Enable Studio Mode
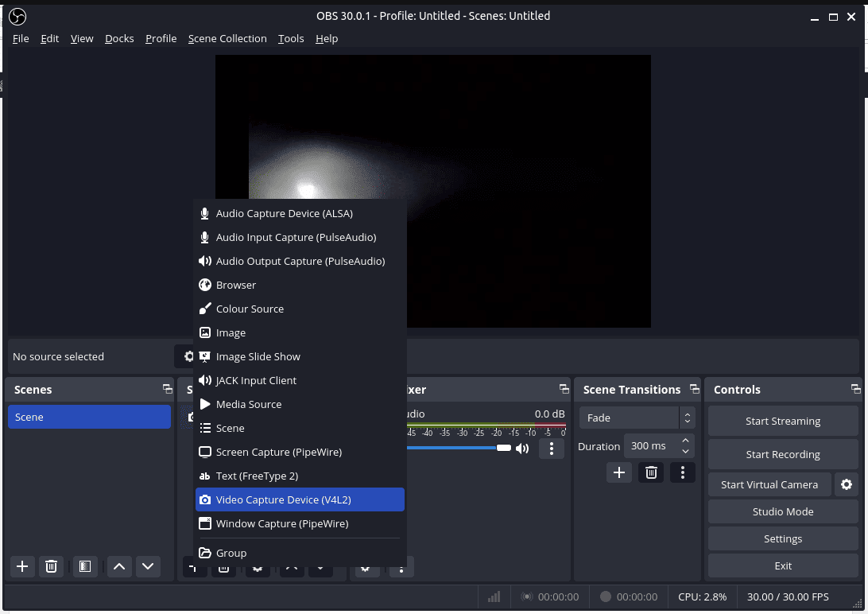 point(783,511)
